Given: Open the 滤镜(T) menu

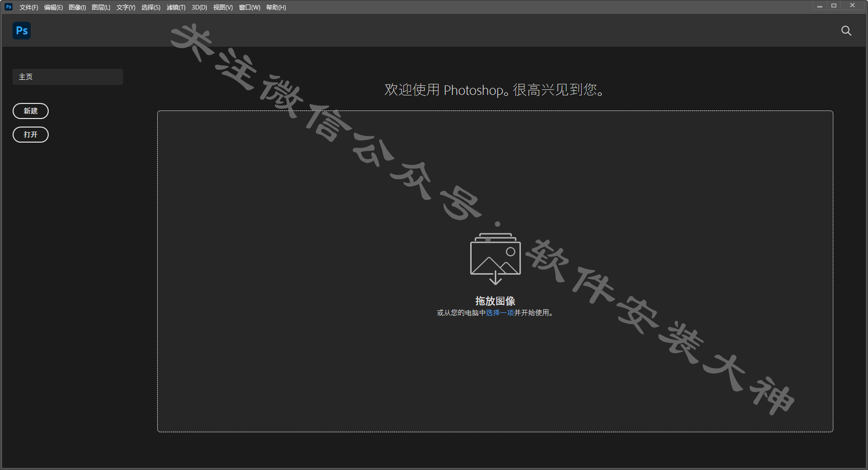Looking at the screenshot, I should coord(176,8).
